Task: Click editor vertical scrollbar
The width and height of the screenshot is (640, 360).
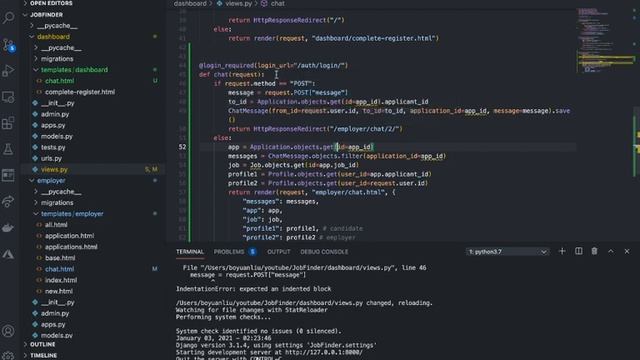Action: (x=637, y=141)
